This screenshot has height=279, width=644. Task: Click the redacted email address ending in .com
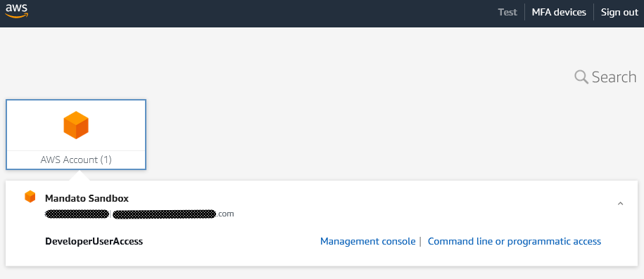click(x=173, y=214)
